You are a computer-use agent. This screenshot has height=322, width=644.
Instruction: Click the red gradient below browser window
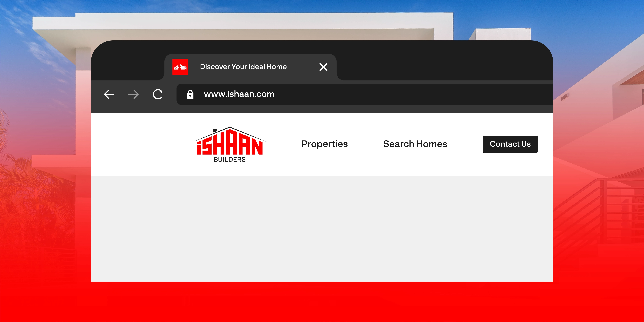click(322, 303)
